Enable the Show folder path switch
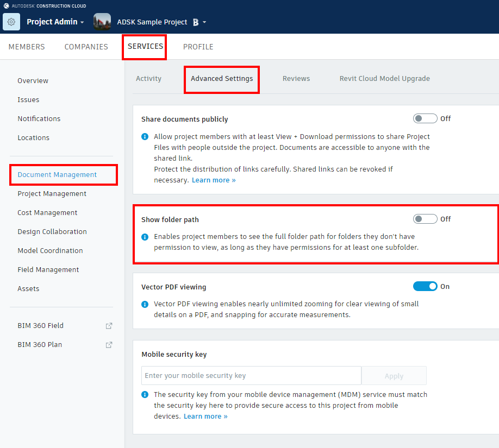The width and height of the screenshot is (499, 448). point(425,219)
